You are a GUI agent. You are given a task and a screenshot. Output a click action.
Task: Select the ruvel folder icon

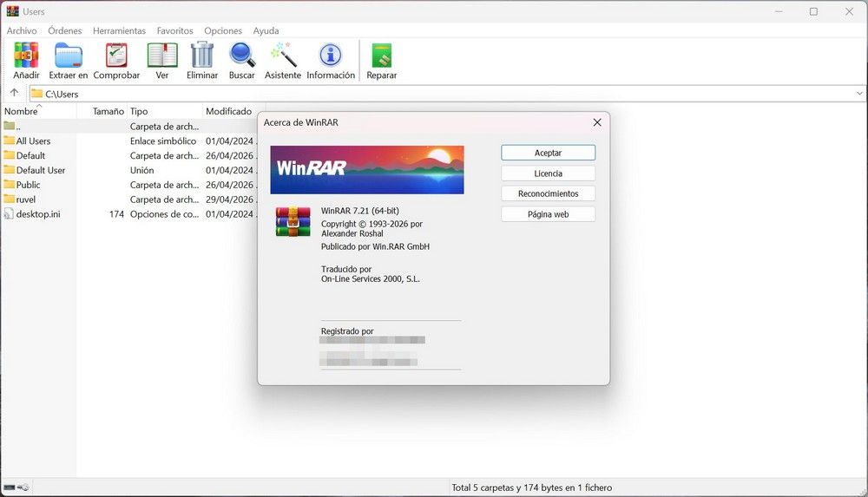click(9, 199)
